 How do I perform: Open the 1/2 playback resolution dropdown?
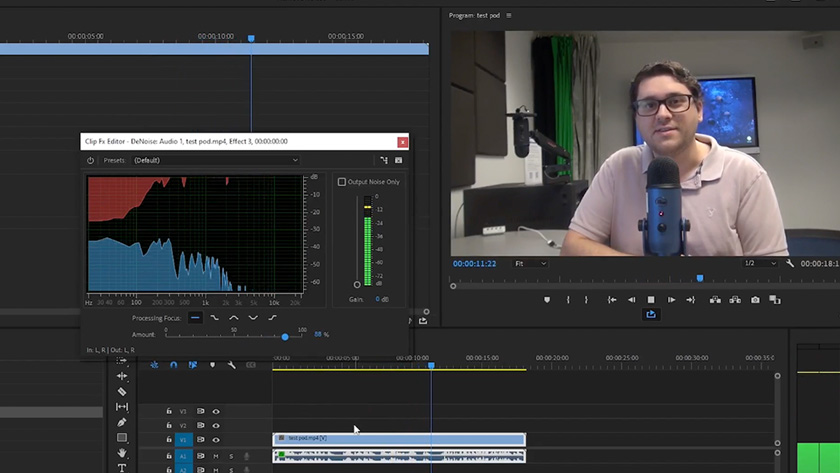[761, 263]
